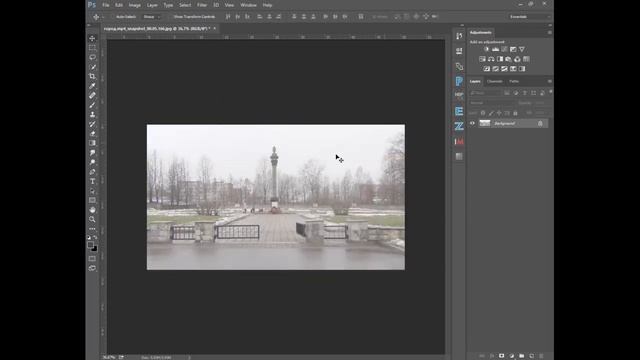Add a Vibrance adjustment
640x360 pixels.
522,49
